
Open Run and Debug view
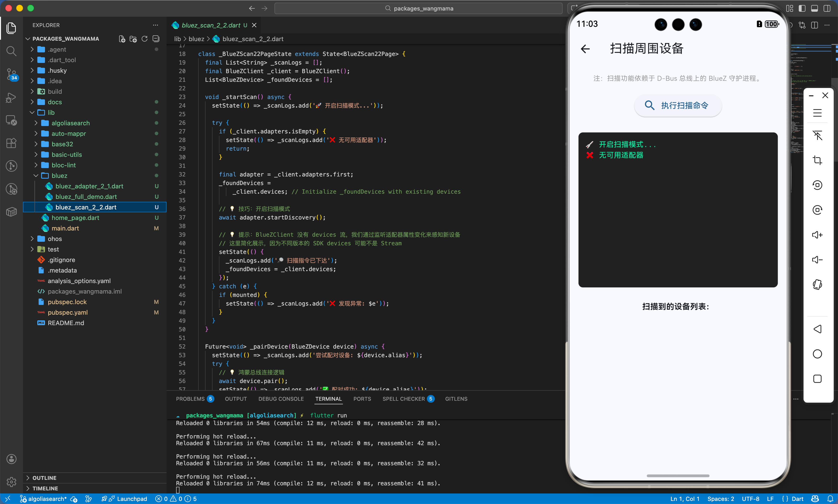11,98
